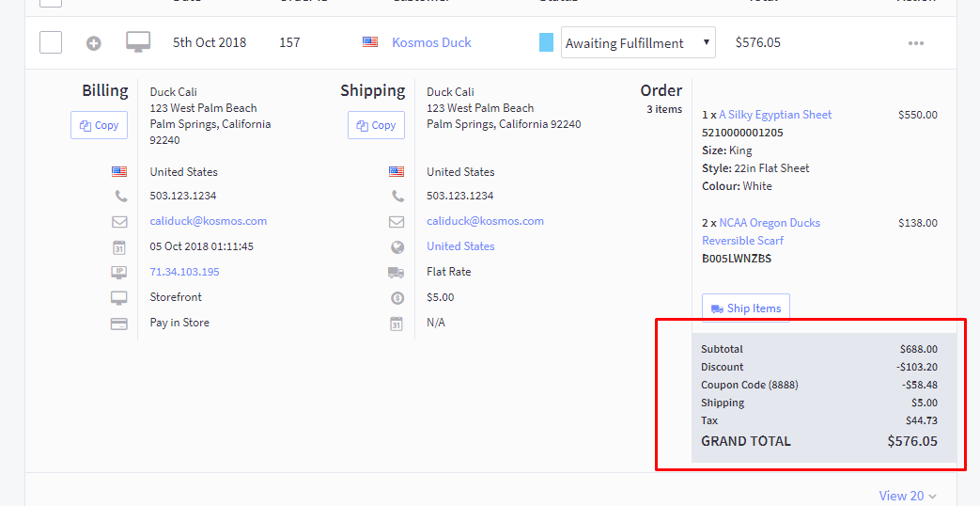
Task: Click shipping email caliduck@kosmos.com
Action: 485,221
